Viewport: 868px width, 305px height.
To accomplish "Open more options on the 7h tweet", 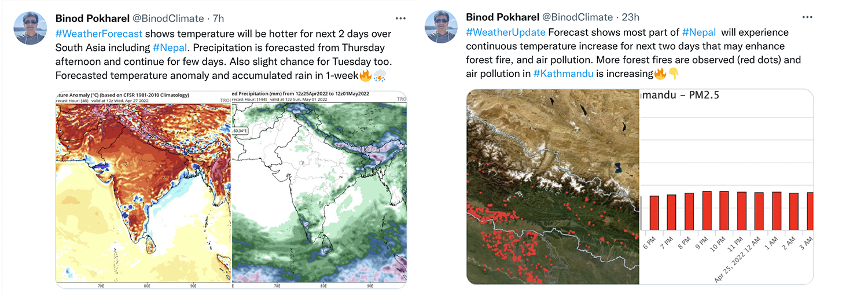I will click(400, 18).
